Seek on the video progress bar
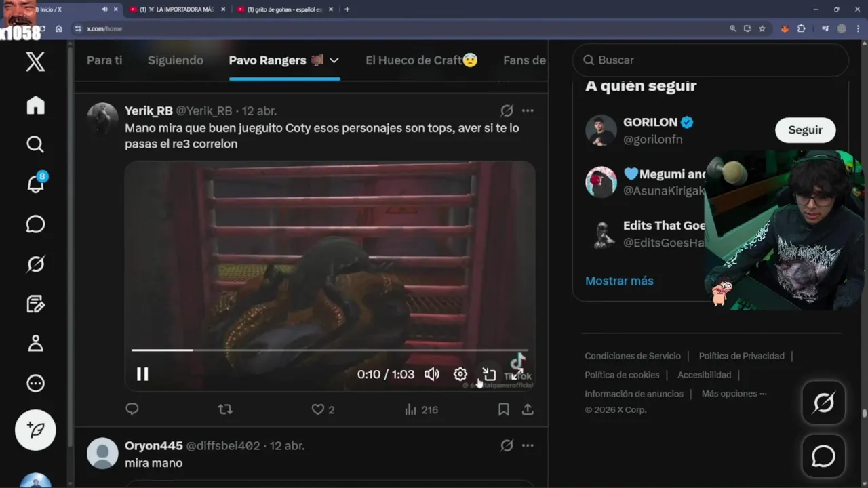Image resolution: width=868 pixels, height=488 pixels. [x=330, y=350]
